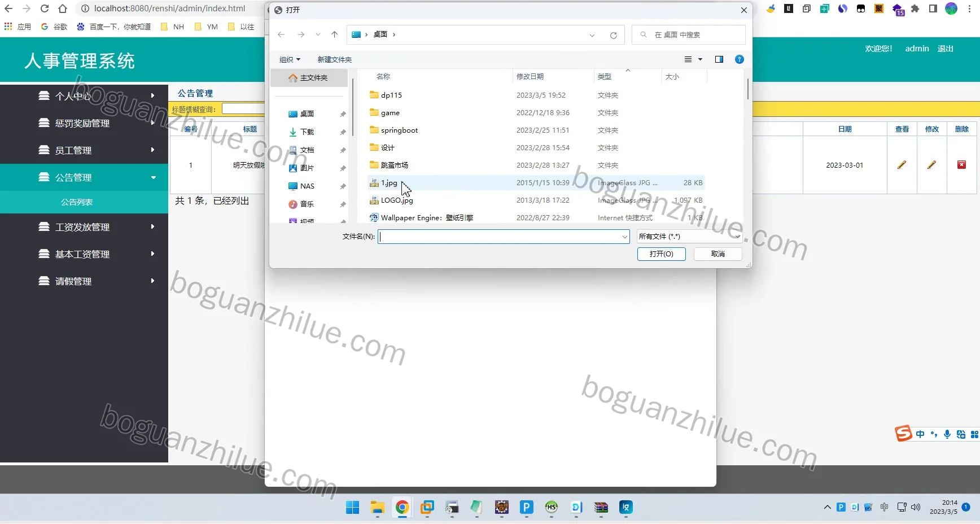The width and height of the screenshot is (980, 524).
Task: Go up one folder level in dialog
Action: [x=334, y=34]
